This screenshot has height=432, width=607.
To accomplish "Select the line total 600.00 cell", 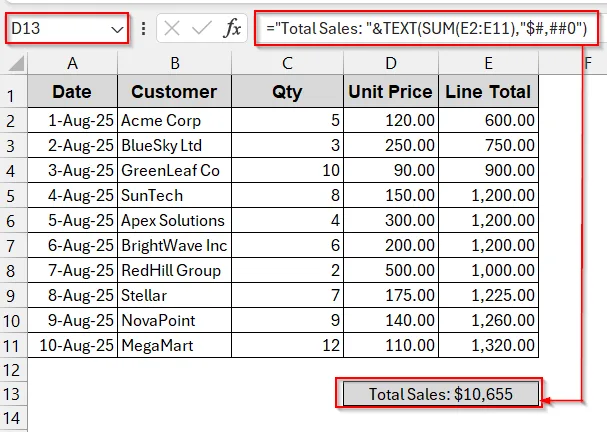I will point(489,120).
